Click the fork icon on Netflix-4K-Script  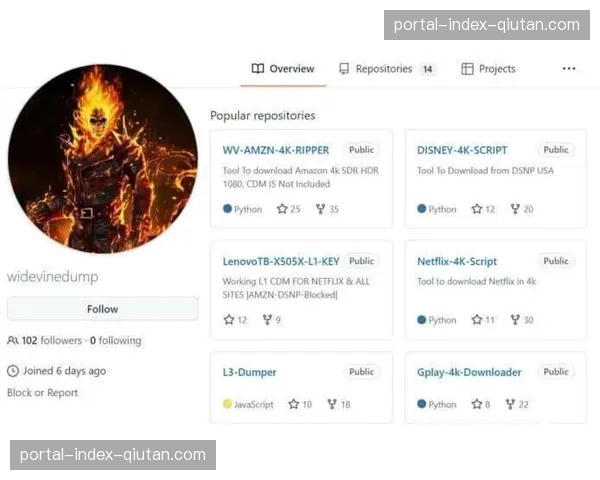point(515,320)
